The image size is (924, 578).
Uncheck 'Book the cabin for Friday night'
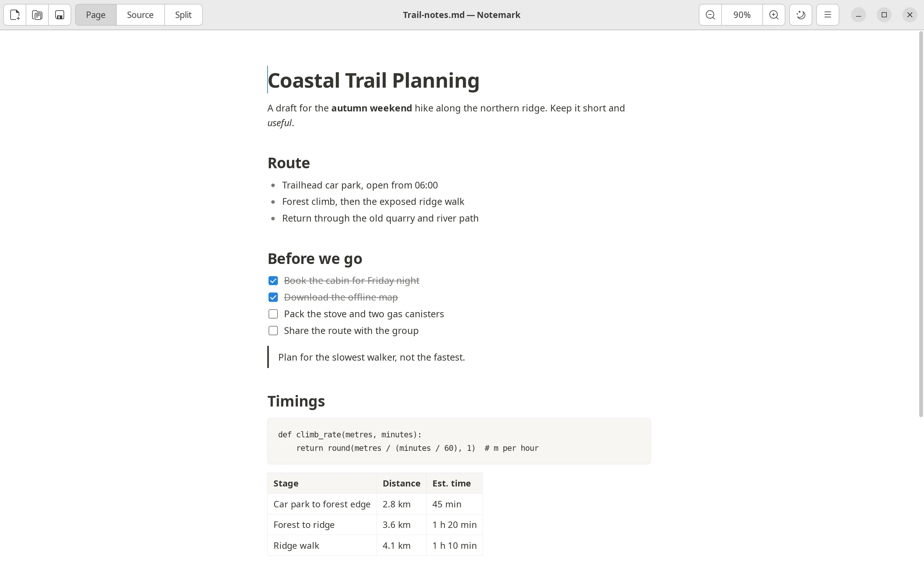[x=273, y=281]
